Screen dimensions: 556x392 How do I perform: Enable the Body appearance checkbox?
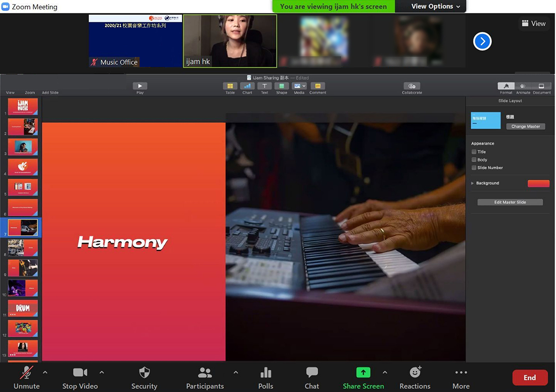click(474, 160)
